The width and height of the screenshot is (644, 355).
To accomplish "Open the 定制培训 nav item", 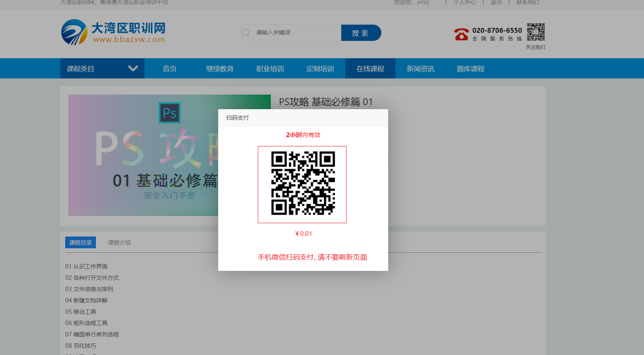I will tap(320, 69).
